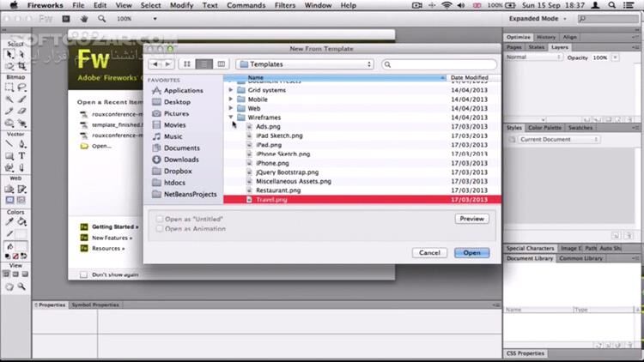Enable the Open as "Untitled" checkbox
The width and height of the screenshot is (644, 362).
click(160, 219)
